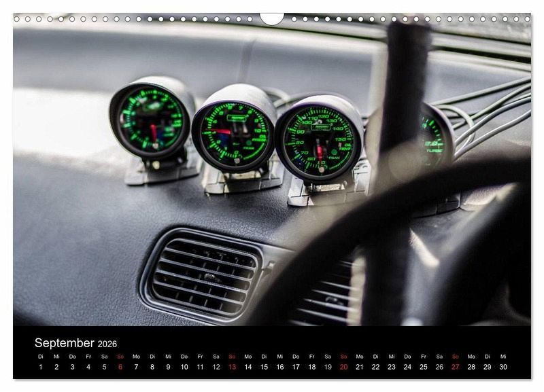Click the partially hidden turbo gauge
Image resolution: width=544 pixels, height=392 pixels.
coord(435,139)
